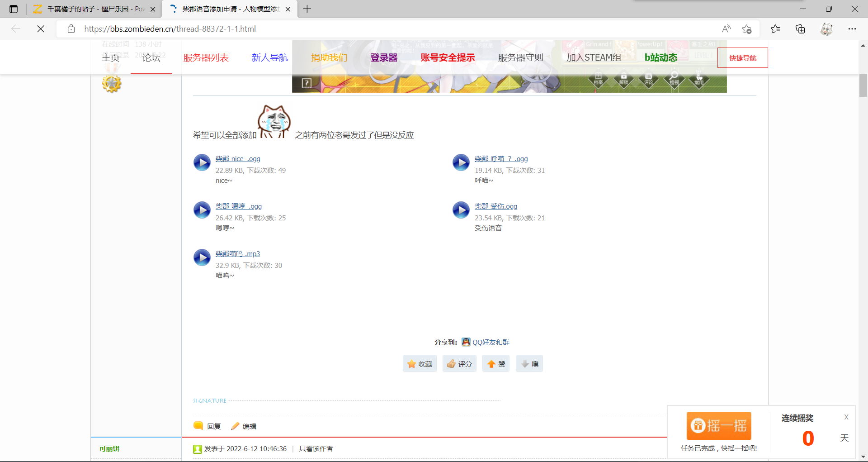The width and height of the screenshot is (868, 462).
Task: Play the 柴郡 嗯哼 .ogg audio attachment
Action: point(202,210)
